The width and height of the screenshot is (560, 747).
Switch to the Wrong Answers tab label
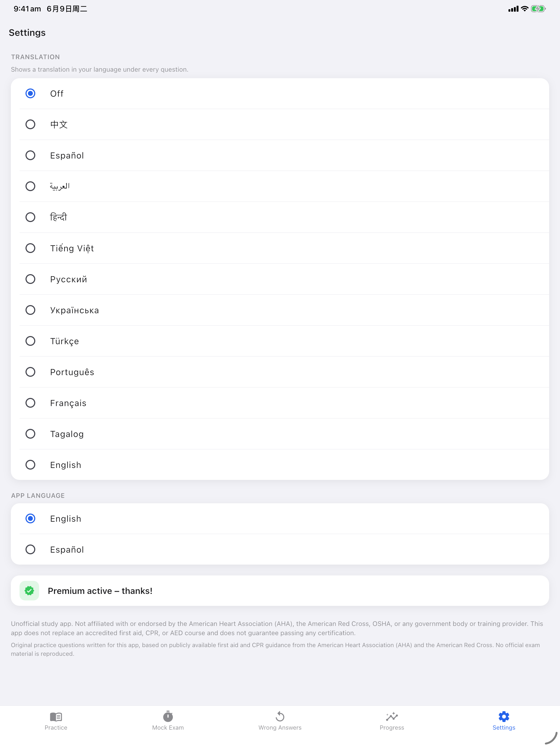tap(280, 728)
